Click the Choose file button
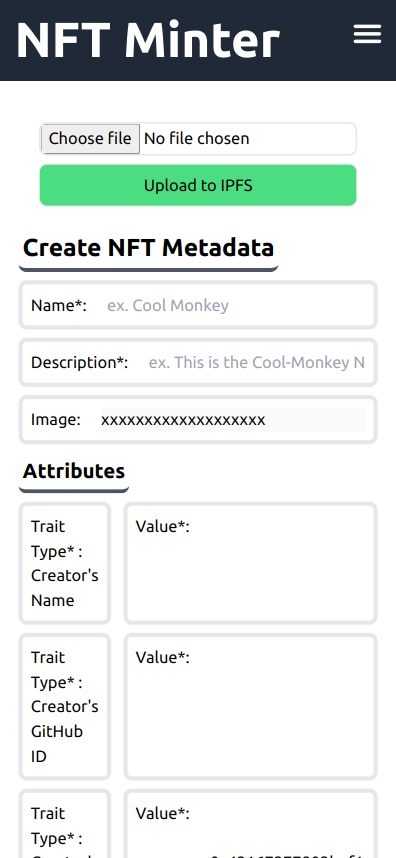This screenshot has width=396, height=858. [x=90, y=138]
